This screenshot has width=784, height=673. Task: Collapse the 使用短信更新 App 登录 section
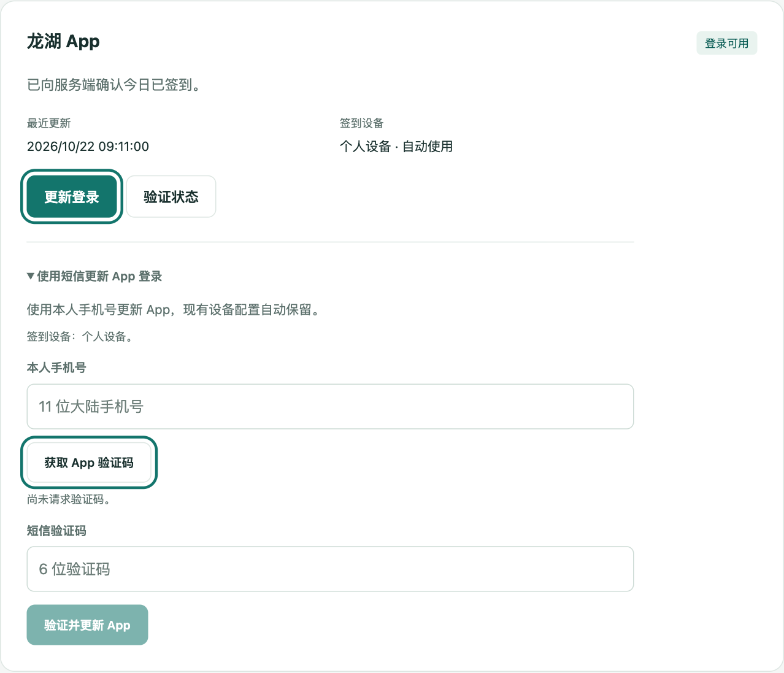(94, 276)
